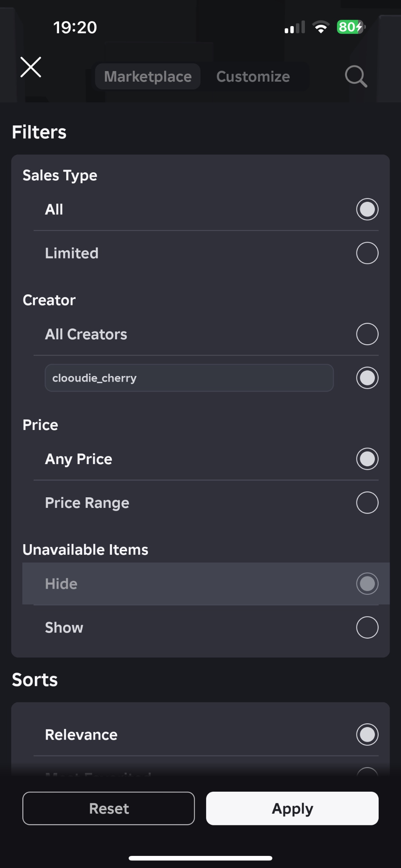Switch to the Customize tab
Image resolution: width=401 pixels, height=868 pixels.
click(253, 76)
